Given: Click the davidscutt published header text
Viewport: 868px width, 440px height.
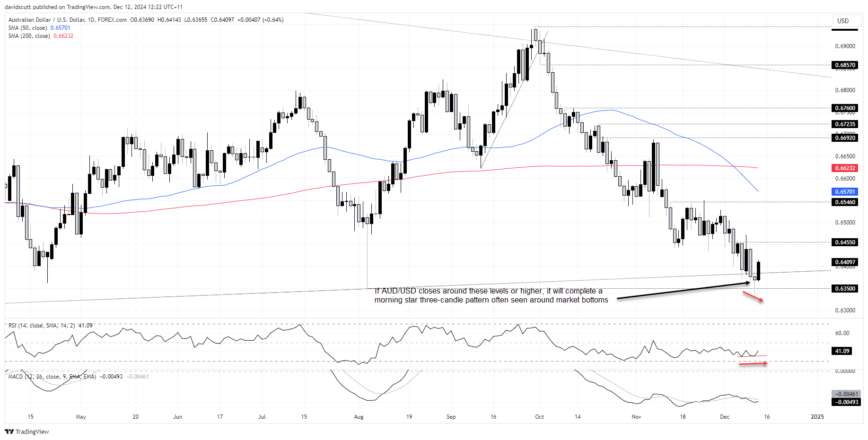Looking at the screenshot, I should (93, 7).
